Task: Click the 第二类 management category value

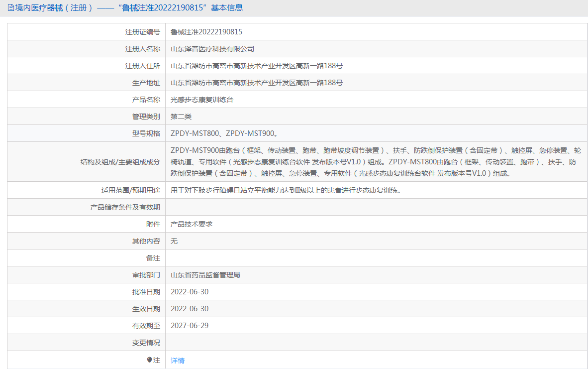Action: pyautogui.click(x=181, y=117)
